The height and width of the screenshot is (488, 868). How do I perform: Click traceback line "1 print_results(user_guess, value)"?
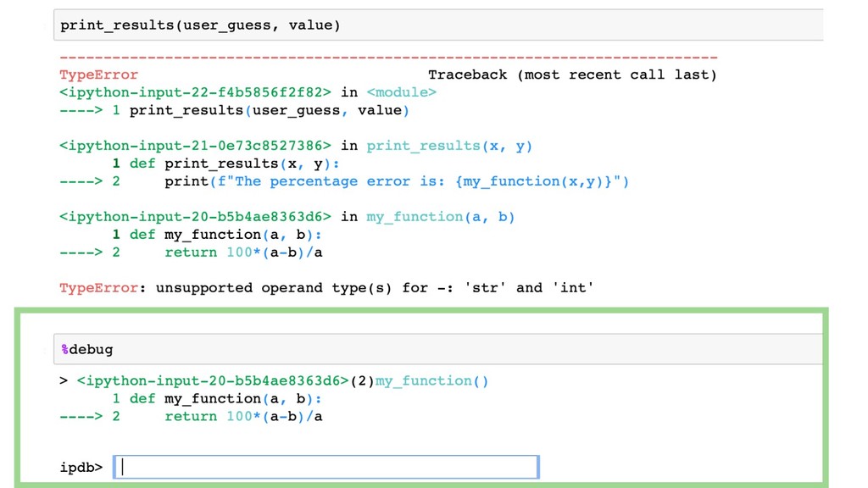coord(261,110)
